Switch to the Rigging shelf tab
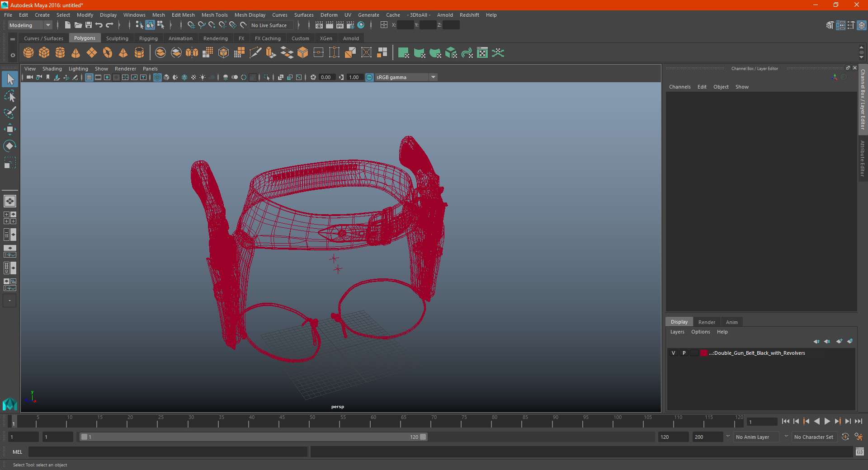Image resolution: width=868 pixels, height=470 pixels. (x=148, y=38)
